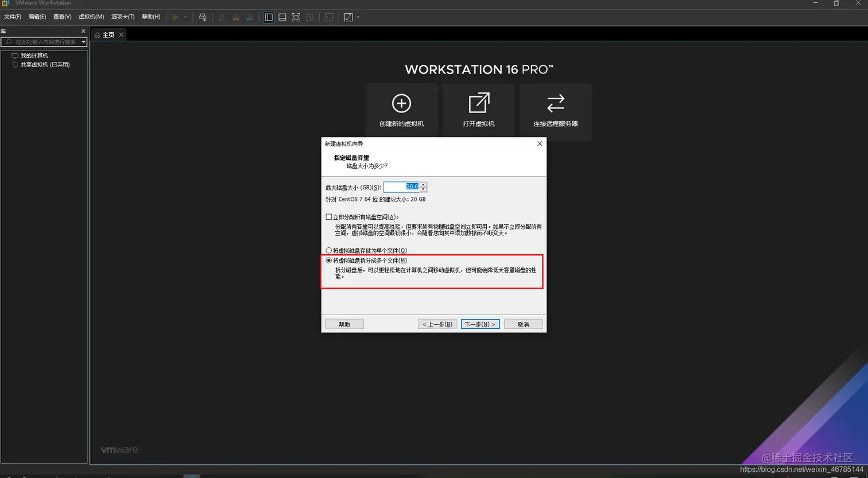Click the 取消 cancel button

523,324
